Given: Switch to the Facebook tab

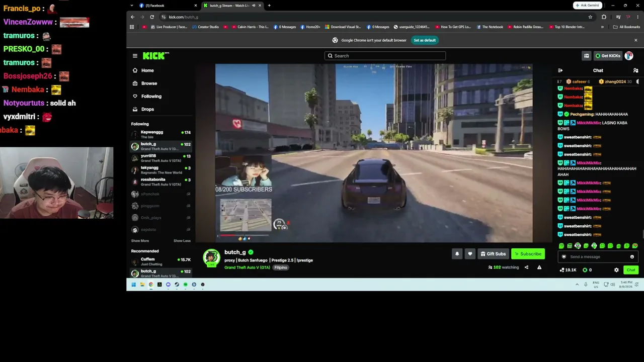Looking at the screenshot, I should pos(168,6).
